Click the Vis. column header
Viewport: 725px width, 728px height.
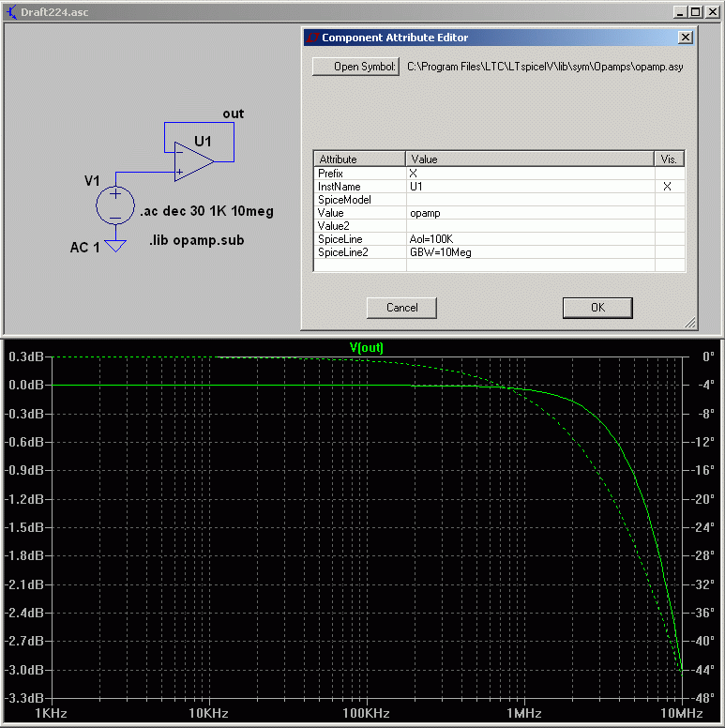pyautogui.click(x=670, y=159)
